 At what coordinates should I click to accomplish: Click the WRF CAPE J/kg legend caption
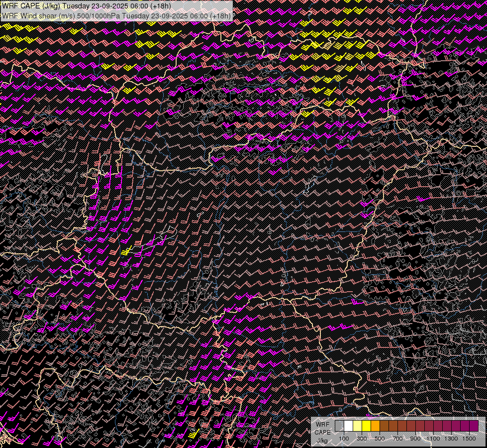(322, 432)
